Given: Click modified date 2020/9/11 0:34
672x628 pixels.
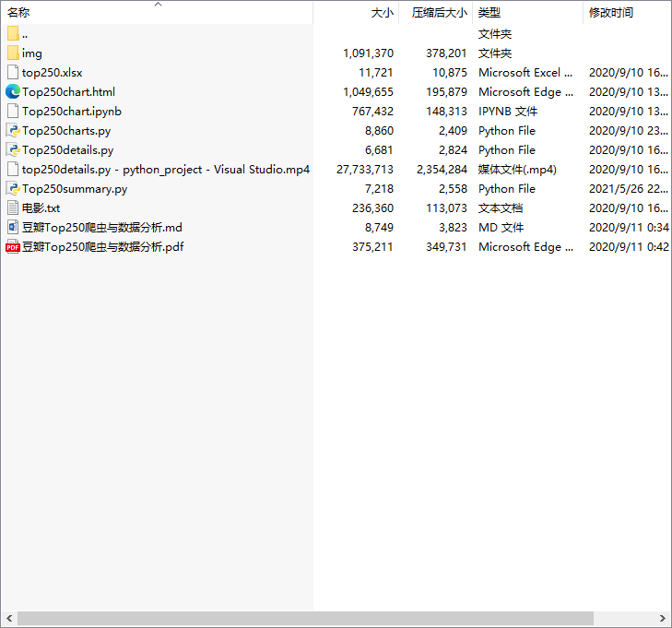Looking at the screenshot, I should click(x=629, y=227).
